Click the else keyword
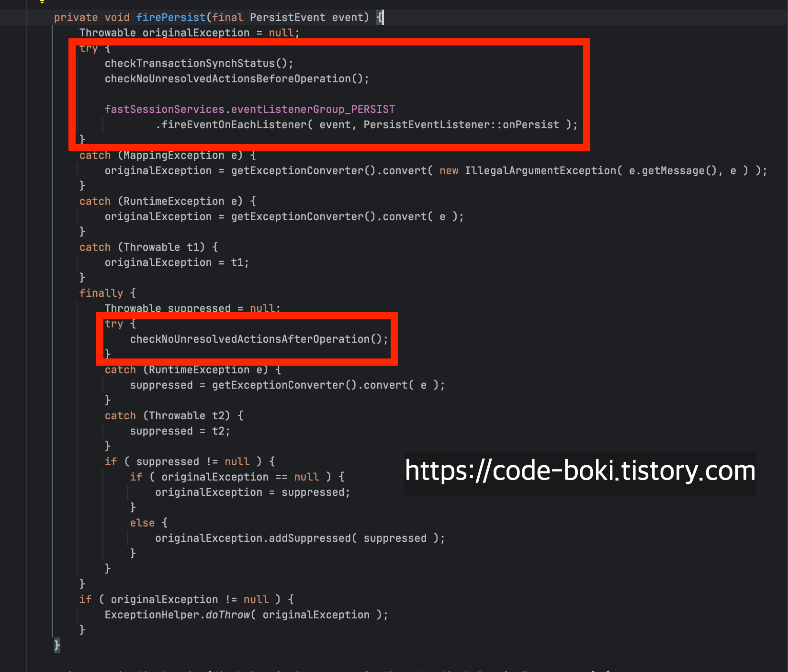Viewport: 788px width, 672px height. click(x=142, y=523)
